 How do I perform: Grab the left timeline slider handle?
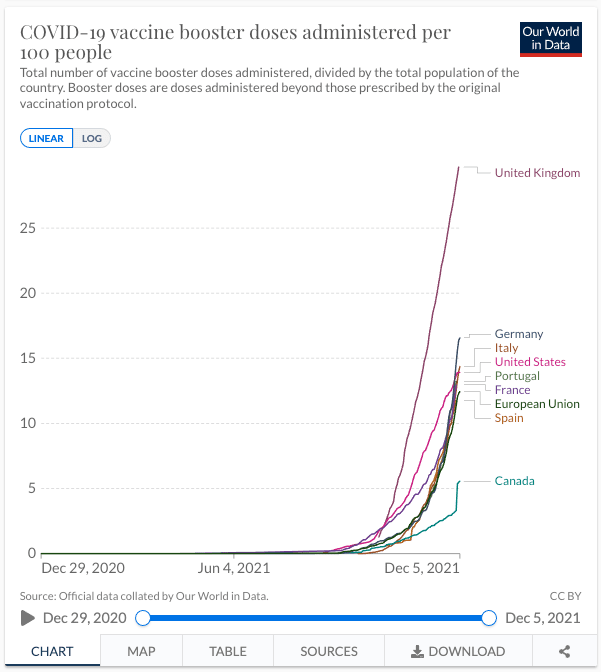pos(143,618)
